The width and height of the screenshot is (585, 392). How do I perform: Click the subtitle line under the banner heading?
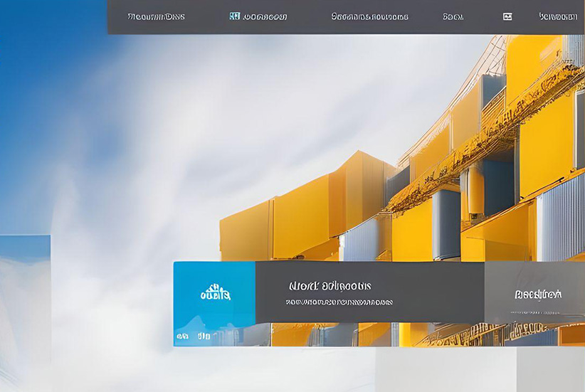click(x=339, y=302)
